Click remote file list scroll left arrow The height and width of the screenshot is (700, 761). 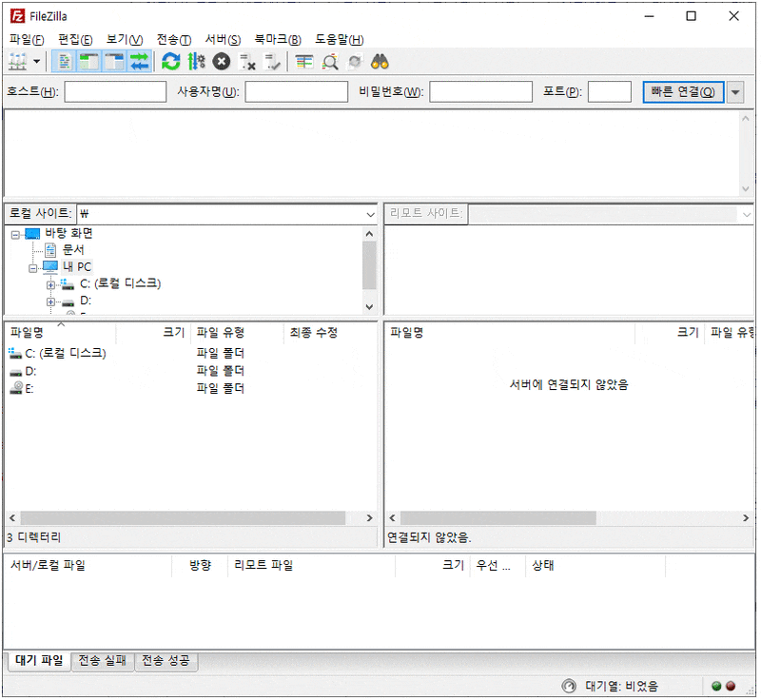(x=392, y=518)
